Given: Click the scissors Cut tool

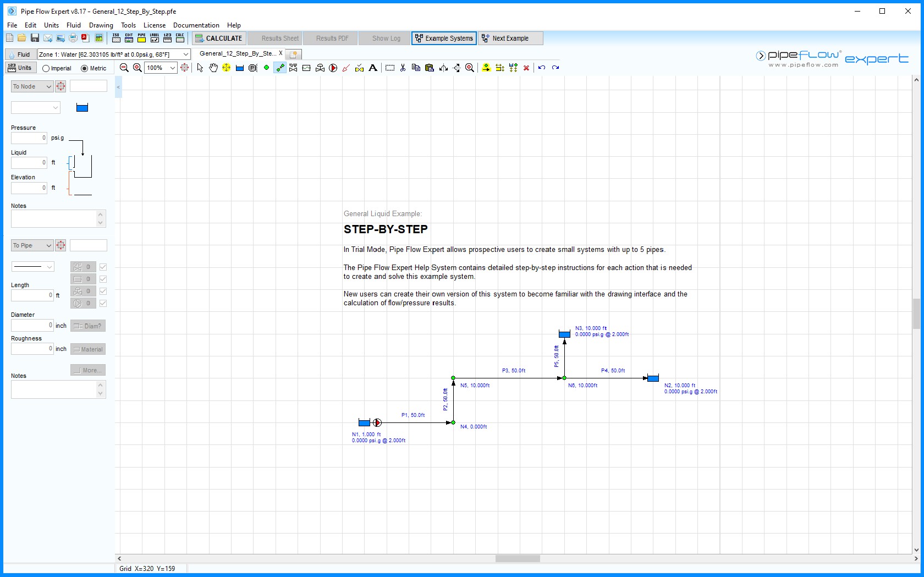Looking at the screenshot, I should (403, 68).
